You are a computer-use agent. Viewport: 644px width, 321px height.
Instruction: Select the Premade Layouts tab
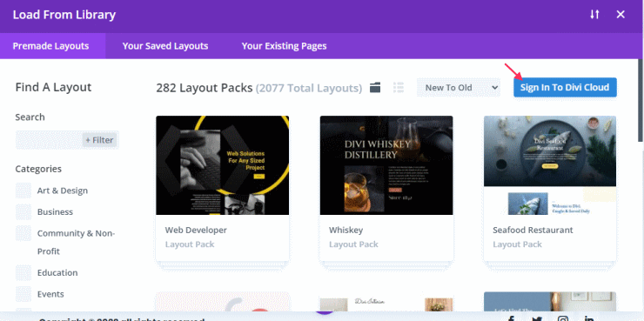(x=51, y=46)
